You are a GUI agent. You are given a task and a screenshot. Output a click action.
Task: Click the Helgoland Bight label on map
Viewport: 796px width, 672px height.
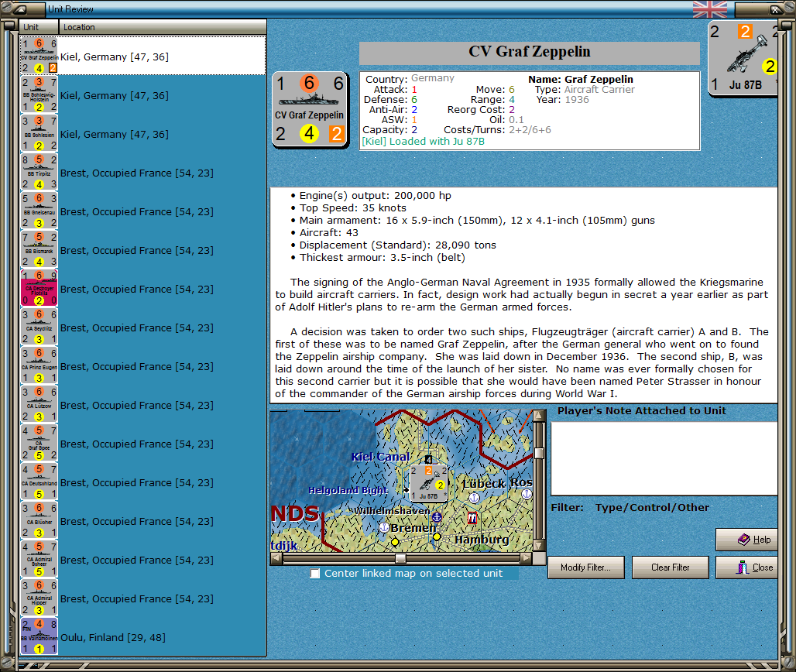point(348,490)
